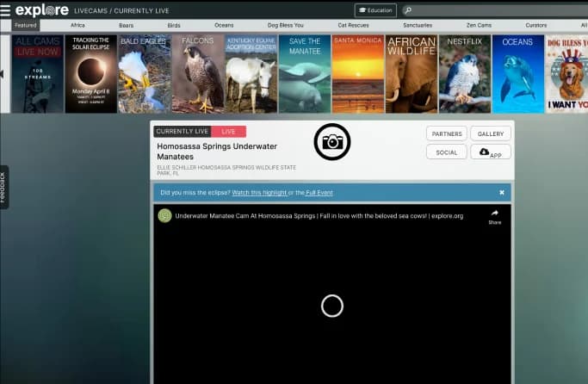Follow the Full Event link
The image size is (588, 384).
(x=319, y=192)
